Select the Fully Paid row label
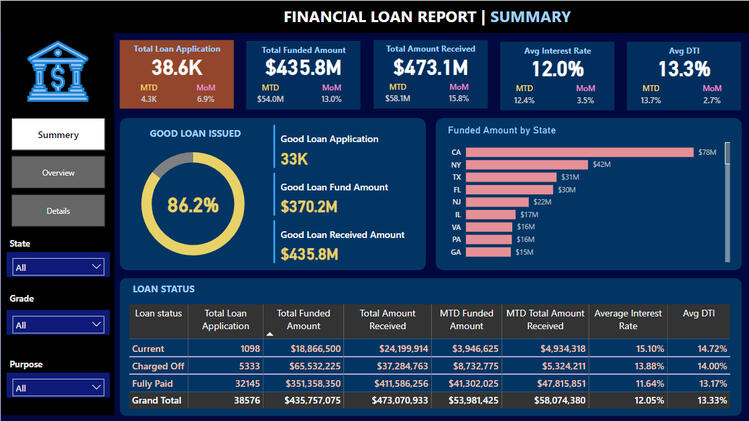This screenshot has height=421, width=749. click(153, 383)
